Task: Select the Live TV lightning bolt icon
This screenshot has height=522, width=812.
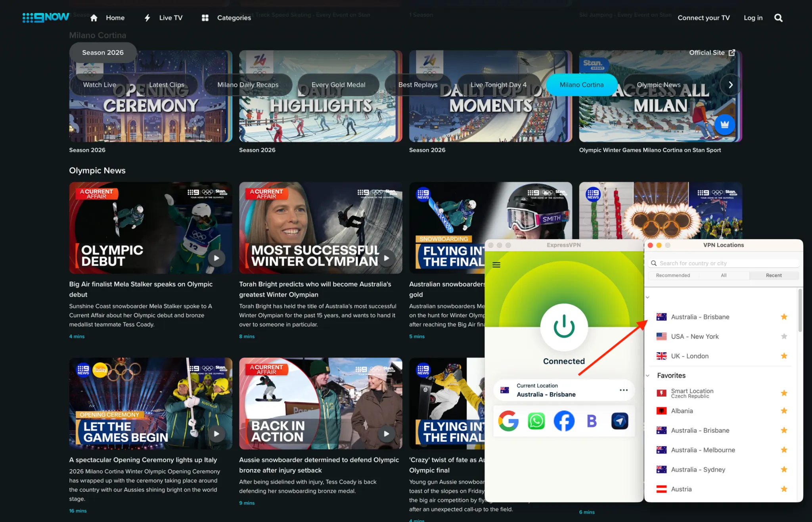Action: 147,17
